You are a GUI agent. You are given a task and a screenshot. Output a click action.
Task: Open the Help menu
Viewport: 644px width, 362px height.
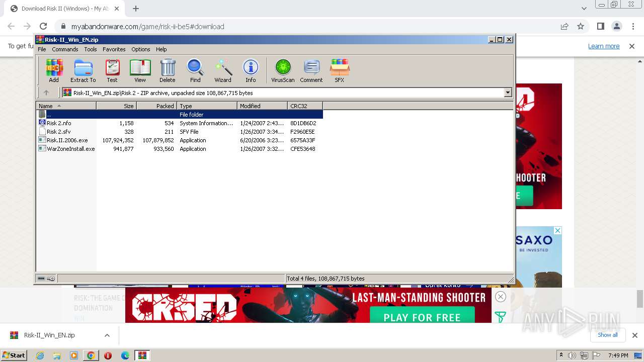pos(161,49)
